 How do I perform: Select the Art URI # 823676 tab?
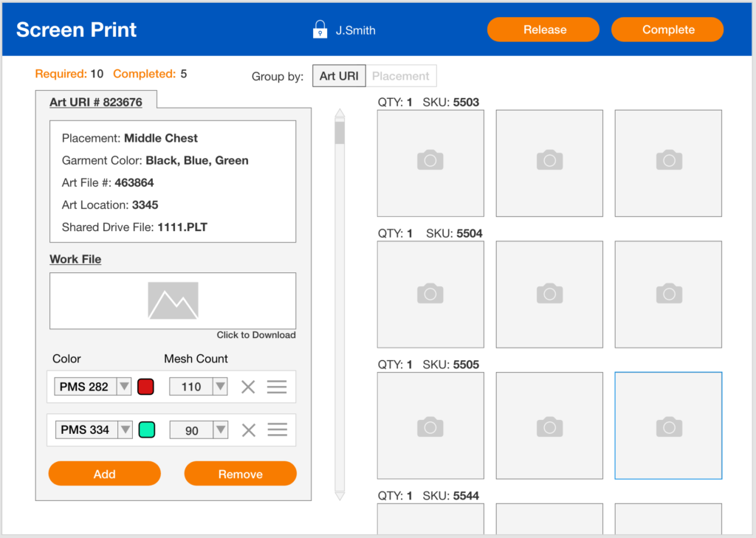pos(96,103)
